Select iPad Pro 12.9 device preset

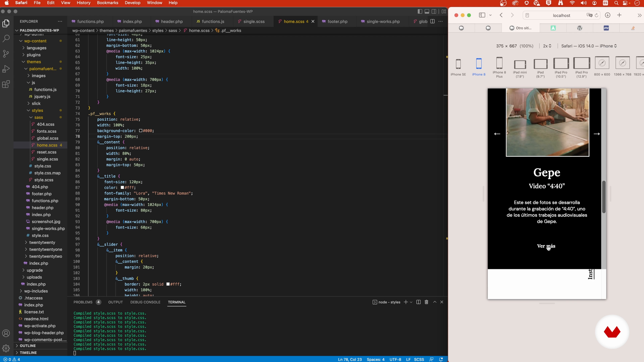(581, 68)
